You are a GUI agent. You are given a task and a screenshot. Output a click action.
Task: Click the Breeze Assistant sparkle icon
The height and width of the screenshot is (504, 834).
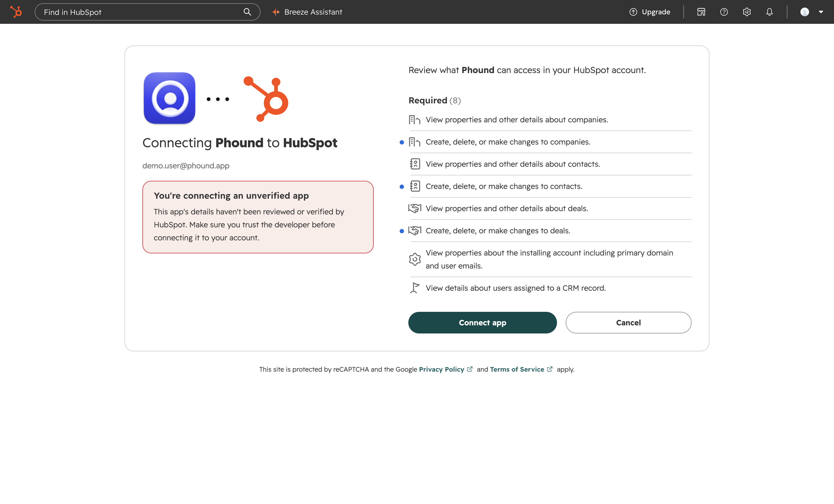pos(276,12)
